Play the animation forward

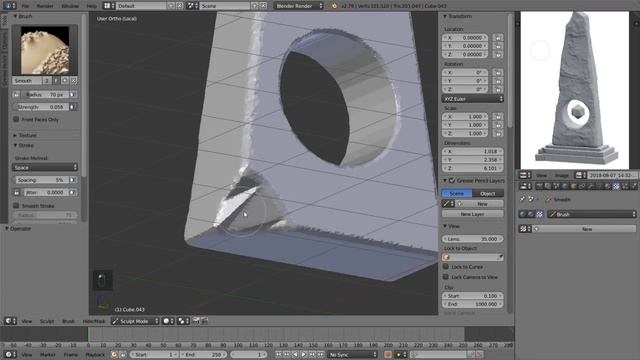point(304,354)
